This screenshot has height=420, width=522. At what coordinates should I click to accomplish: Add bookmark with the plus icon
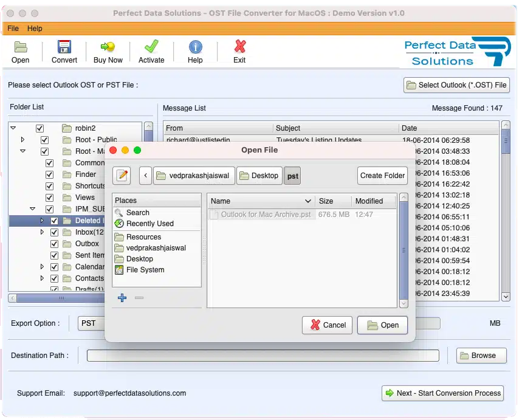(122, 298)
